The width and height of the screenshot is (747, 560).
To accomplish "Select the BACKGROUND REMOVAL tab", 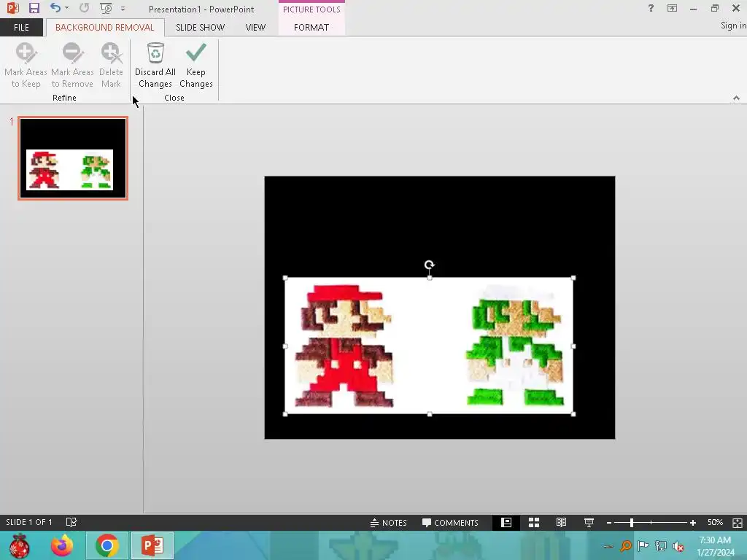I will pos(105,28).
